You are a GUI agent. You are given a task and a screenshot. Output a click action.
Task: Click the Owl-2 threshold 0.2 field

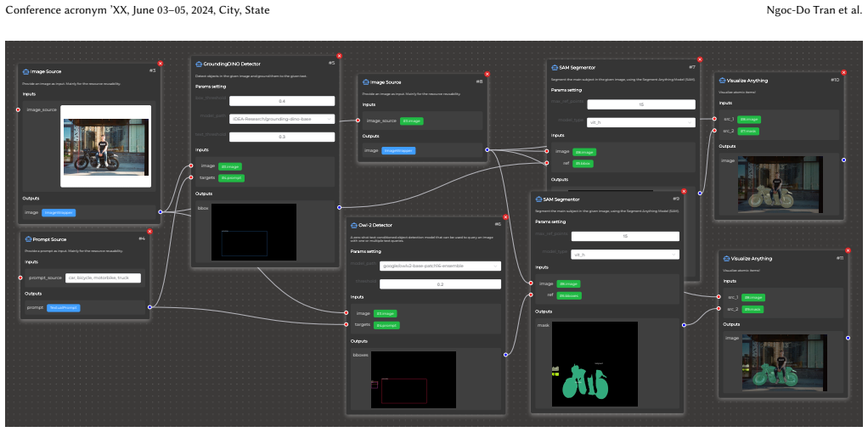coord(440,283)
